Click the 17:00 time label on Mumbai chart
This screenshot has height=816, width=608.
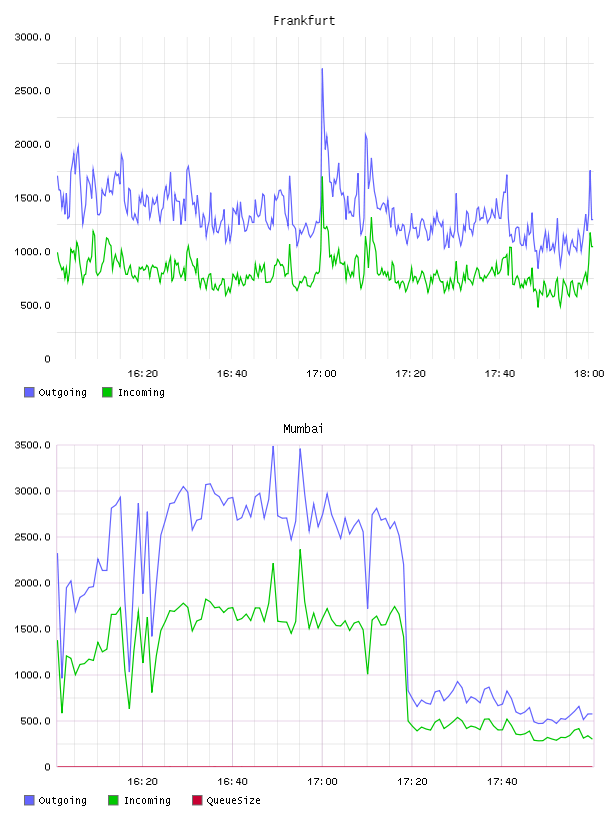tap(322, 781)
